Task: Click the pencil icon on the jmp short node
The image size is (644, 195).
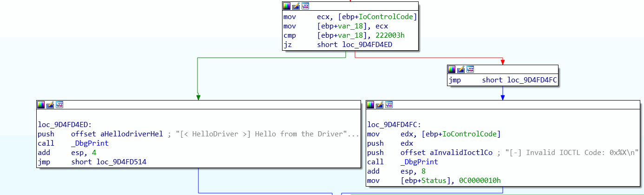Action: pyautogui.click(x=461, y=69)
